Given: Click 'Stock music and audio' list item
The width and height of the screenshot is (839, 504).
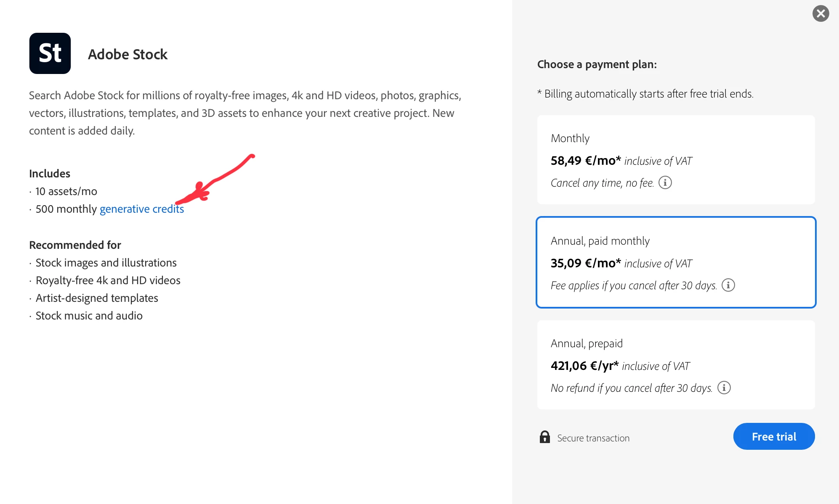Looking at the screenshot, I should click(89, 316).
